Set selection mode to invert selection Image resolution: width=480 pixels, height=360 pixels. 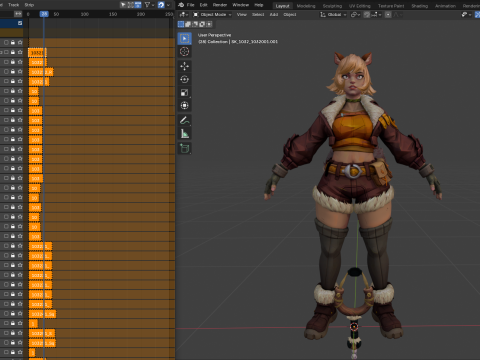[202, 24]
